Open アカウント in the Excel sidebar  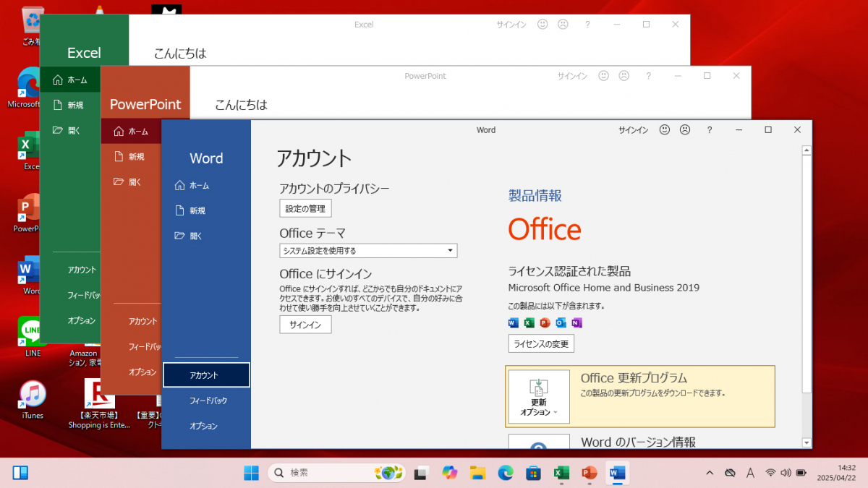tap(82, 270)
